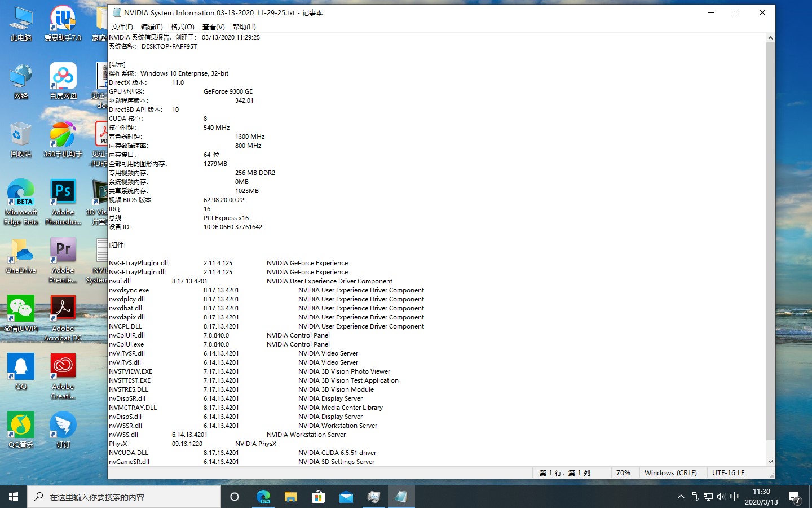Viewport: 812px width, 508px height.
Task: Open 此电脑 desktop icon
Action: click(21, 24)
